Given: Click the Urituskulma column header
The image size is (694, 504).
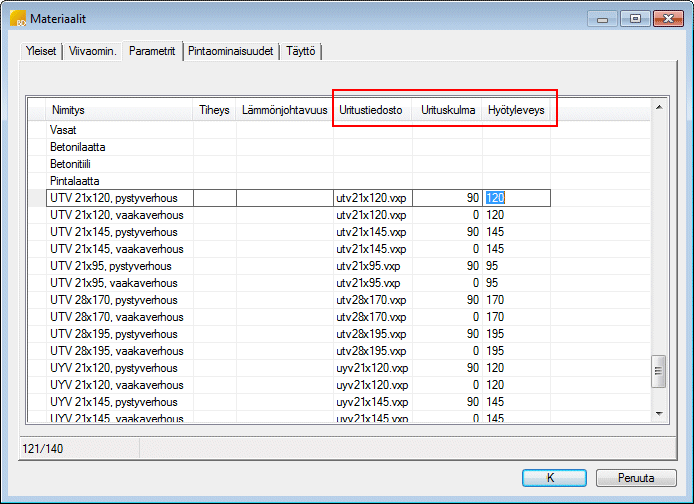Looking at the screenshot, I should (447, 110).
